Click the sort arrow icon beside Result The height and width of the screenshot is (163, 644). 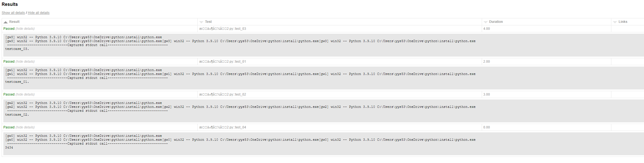click(x=6, y=22)
